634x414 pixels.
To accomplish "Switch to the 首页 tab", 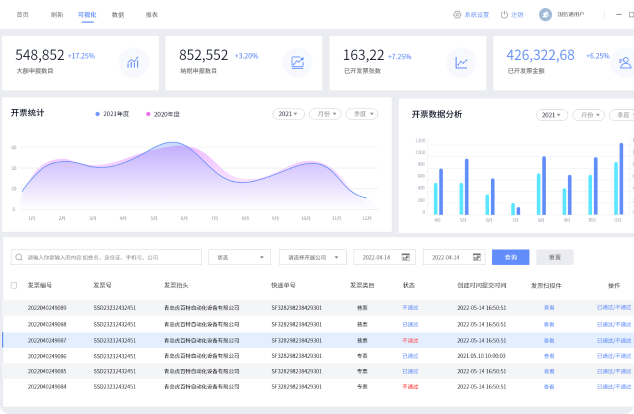I will point(23,15).
